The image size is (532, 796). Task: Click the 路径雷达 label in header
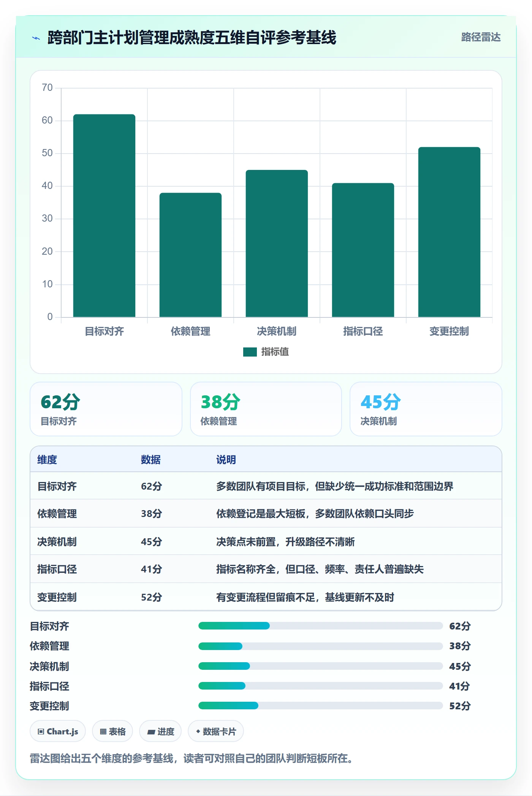click(x=481, y=37)
